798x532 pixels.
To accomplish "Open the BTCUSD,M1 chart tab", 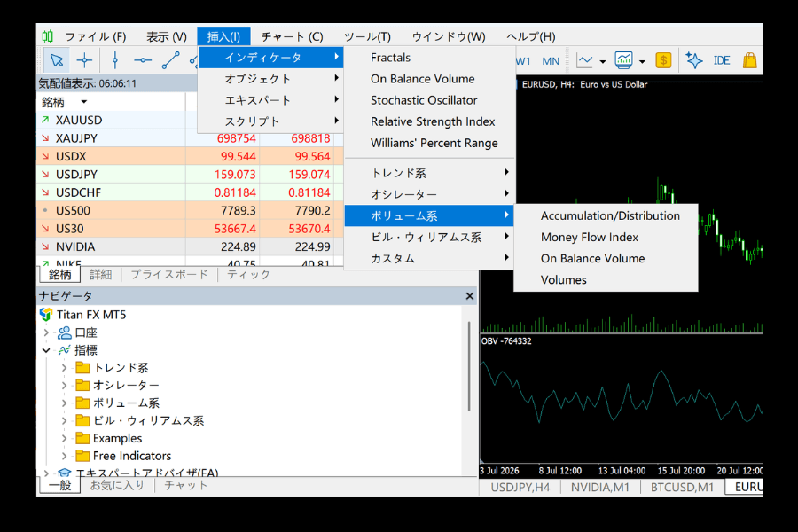I will click(682, 487).
